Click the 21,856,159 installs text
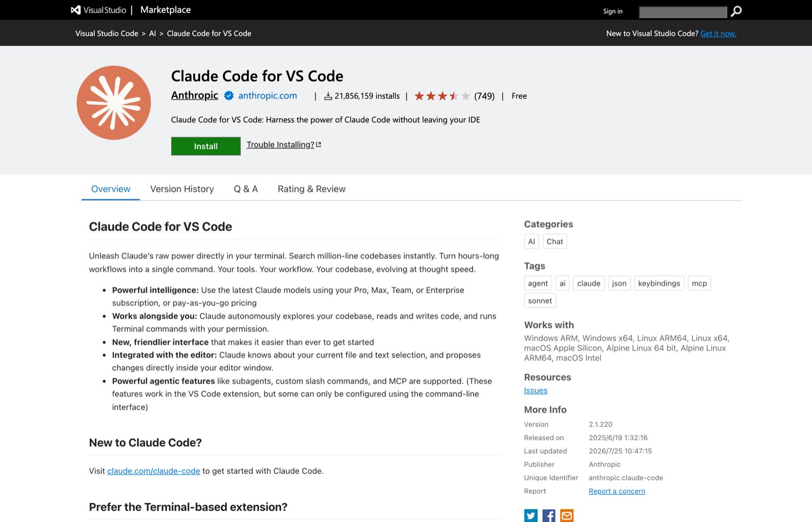The width and height of the screenshot is (812, 522). [x=367, y=96]
